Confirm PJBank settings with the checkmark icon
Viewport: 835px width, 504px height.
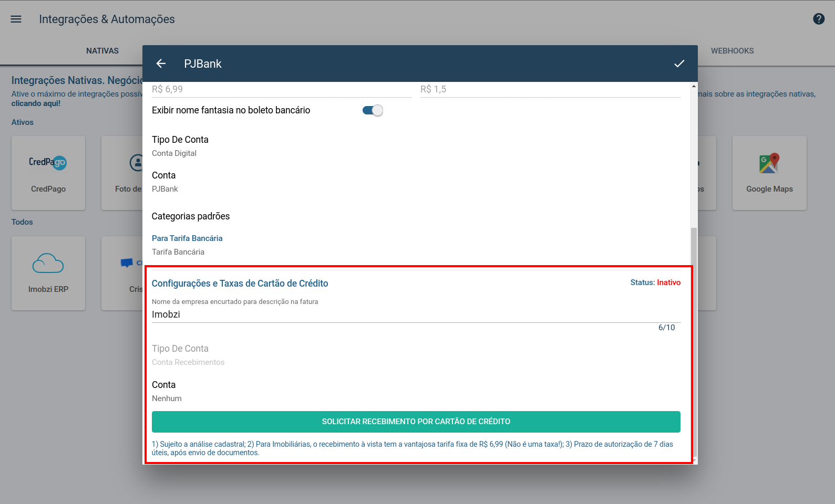679,64
